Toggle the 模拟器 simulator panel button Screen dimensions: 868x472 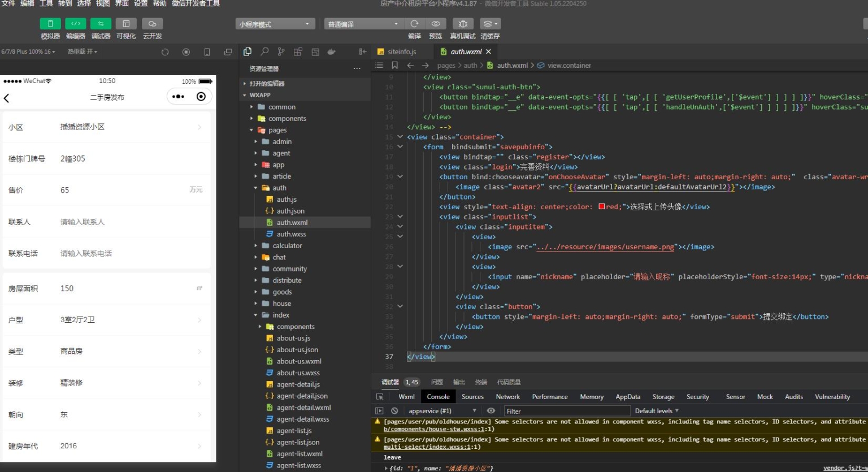(50, 24)
